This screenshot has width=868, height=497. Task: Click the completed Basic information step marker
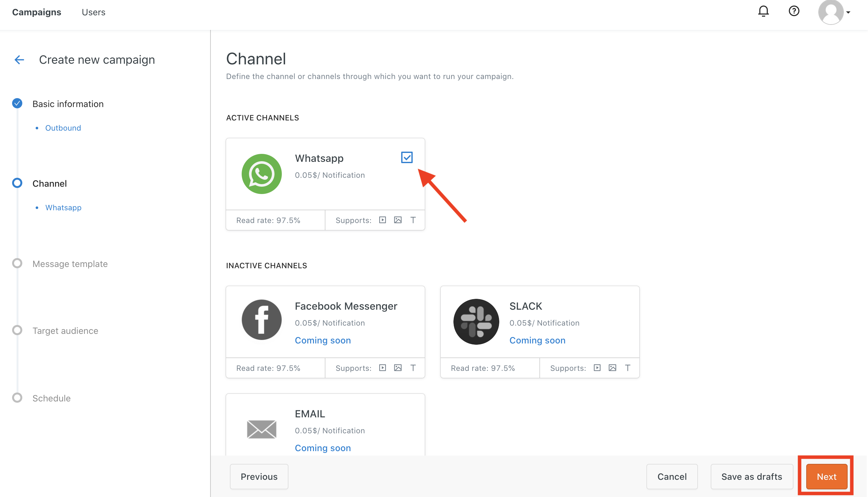[x=17, y=103]
